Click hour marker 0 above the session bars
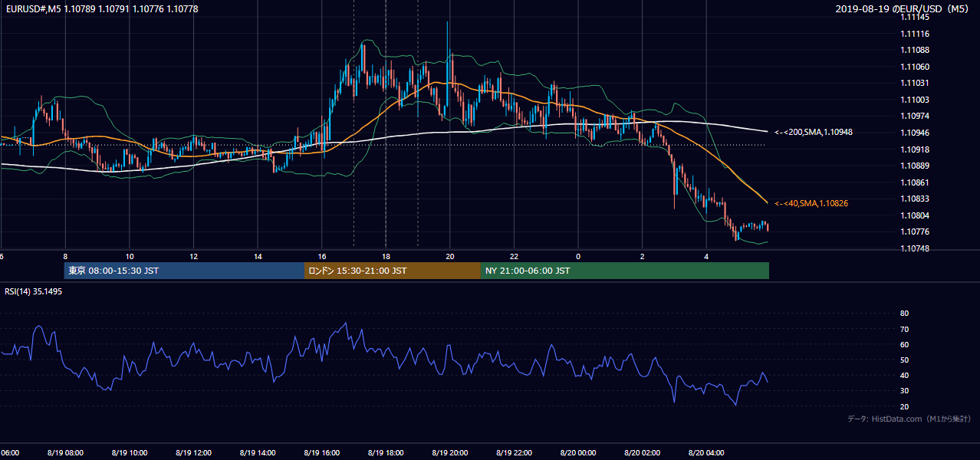 point(578,257)
